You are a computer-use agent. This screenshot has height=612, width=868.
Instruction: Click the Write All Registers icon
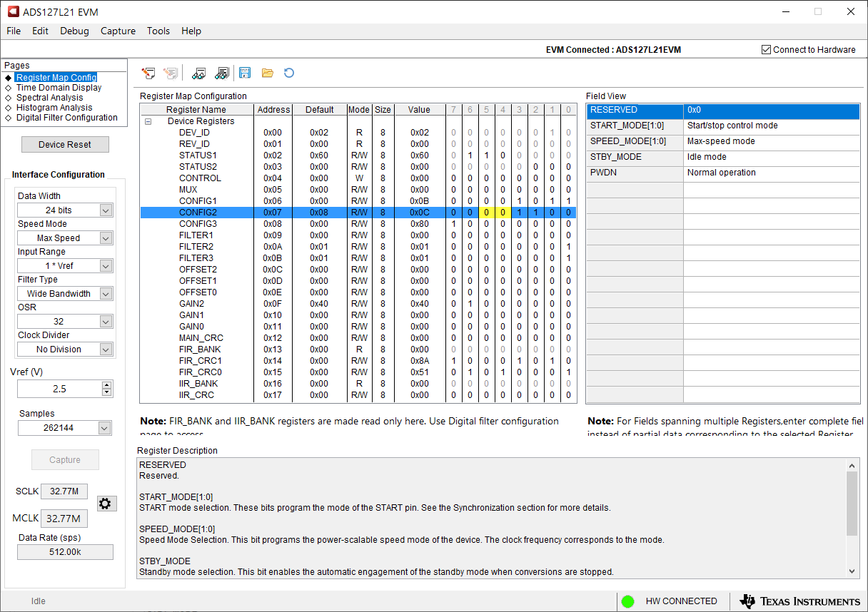pos(171,72)
